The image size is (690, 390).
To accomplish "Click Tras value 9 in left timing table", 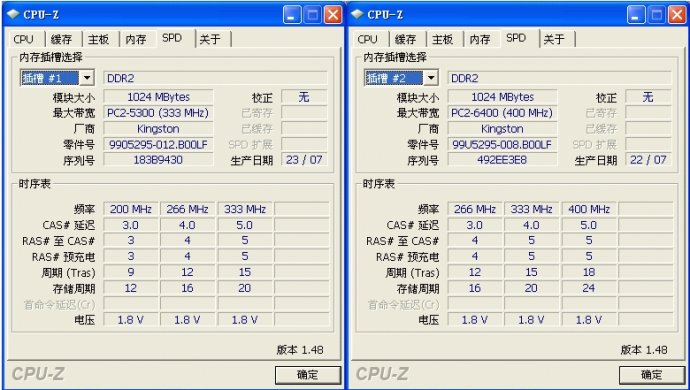I will tap(131, 272).
